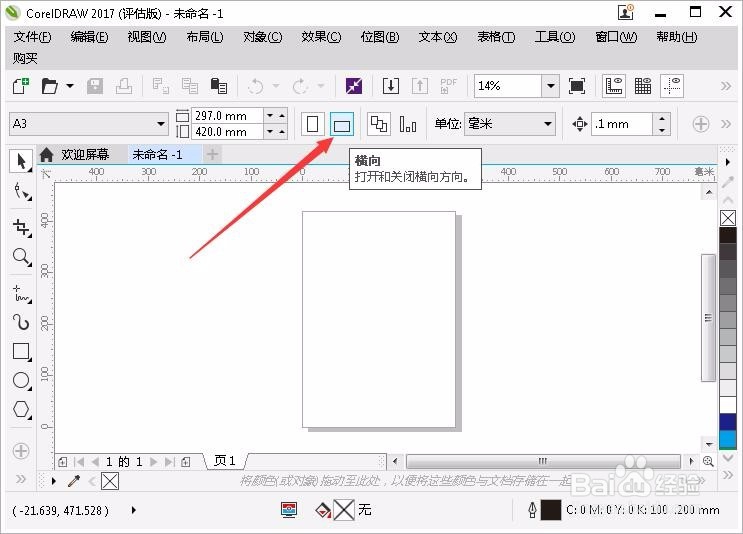This screenshot has width=743, height=534.
Task: Set page to portrait orientation
Action: [x=312, y=124]
